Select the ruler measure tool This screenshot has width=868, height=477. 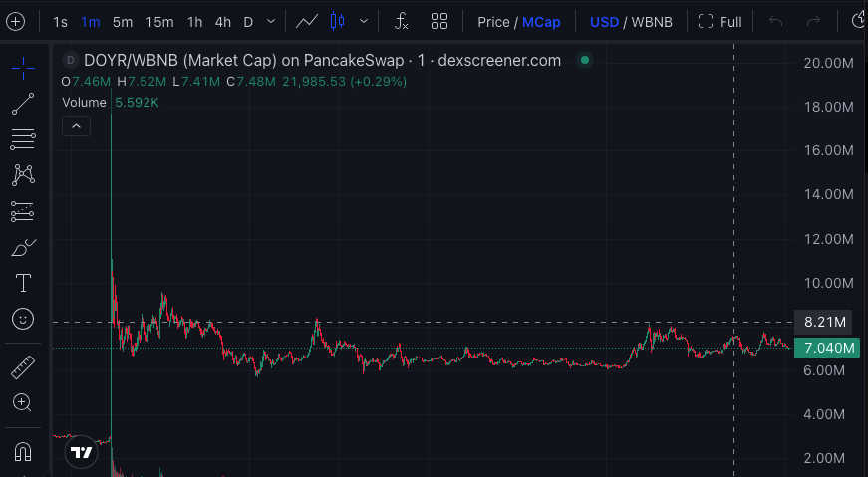23,366
